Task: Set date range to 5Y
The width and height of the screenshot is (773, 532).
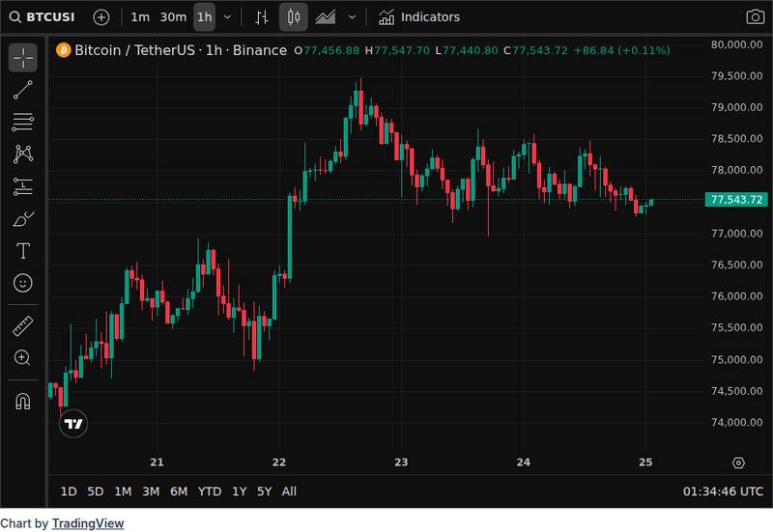Action: (x=264, y=491)
